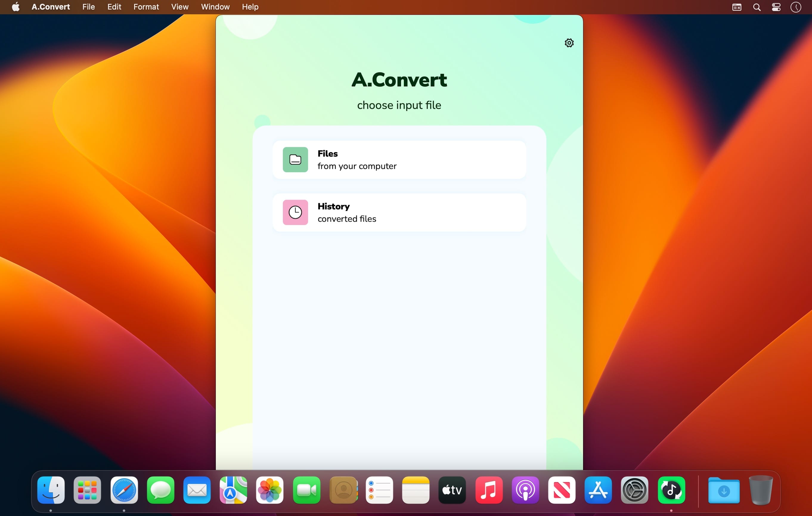Open News from the Dock
The width and height of the screenshot is (812, 516).
(x=562, y=490)
